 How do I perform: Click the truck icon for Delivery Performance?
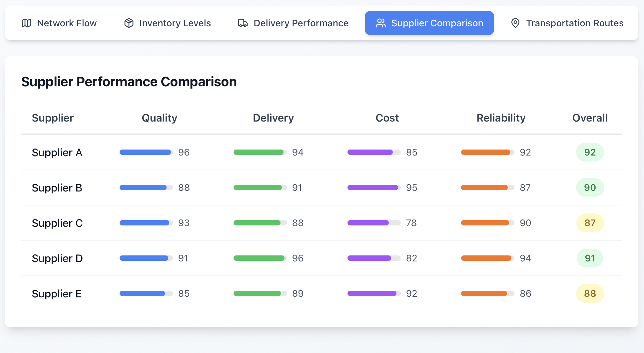243,23
